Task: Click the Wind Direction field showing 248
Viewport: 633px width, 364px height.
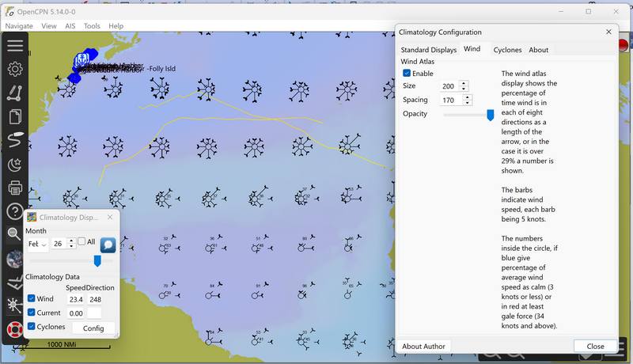Action: coord(95,299)
